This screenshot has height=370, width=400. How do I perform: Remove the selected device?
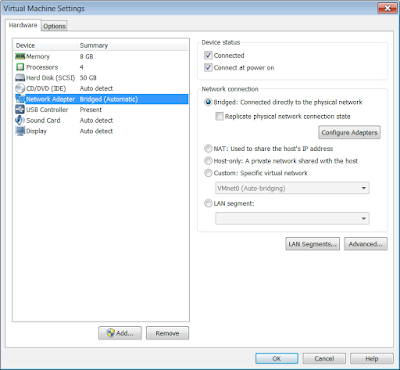tap(167, 333)
